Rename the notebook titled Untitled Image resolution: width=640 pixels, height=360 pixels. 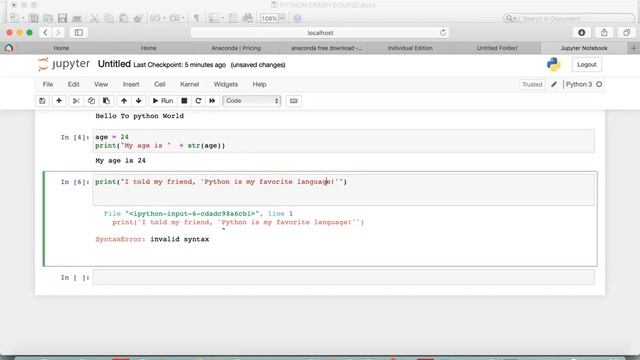pos(114,64)
